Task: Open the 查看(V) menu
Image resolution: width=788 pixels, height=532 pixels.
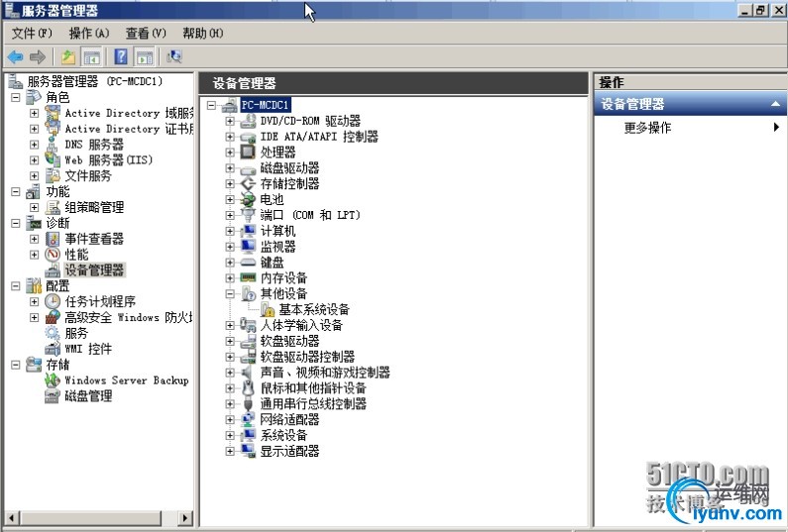Action: tap(146, 33)
